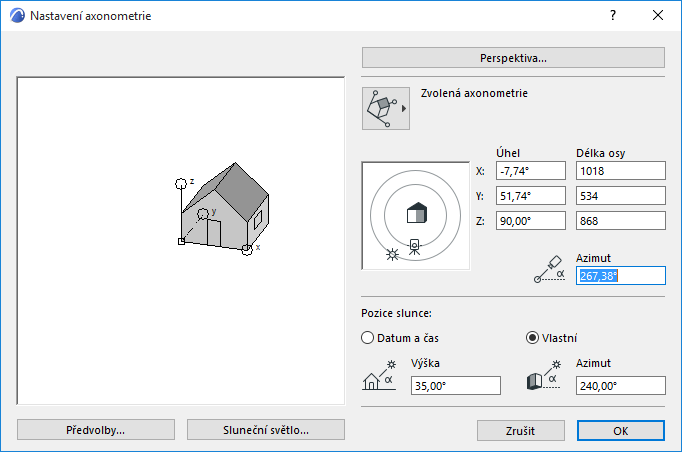The width and height of the screenshot is (682, 452).
Task: Click the Z axis handle in preview
Action: pyautogui.click(x=181, y=184)
